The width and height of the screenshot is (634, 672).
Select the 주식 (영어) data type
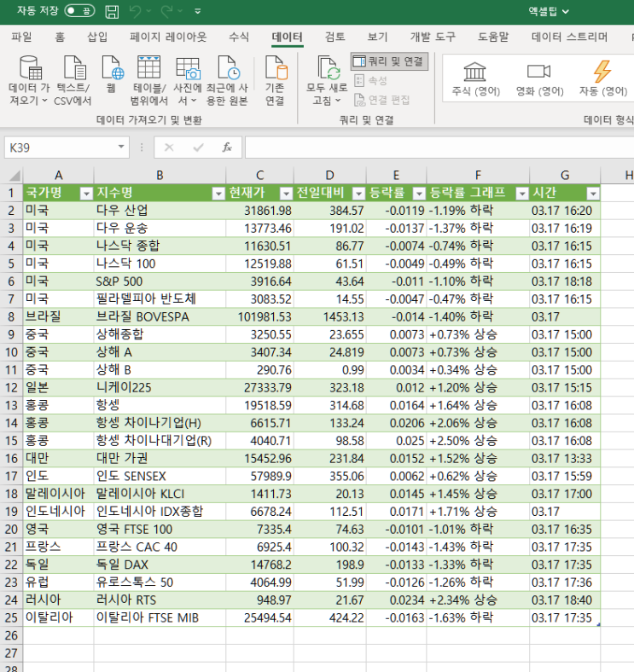[475, 79]
